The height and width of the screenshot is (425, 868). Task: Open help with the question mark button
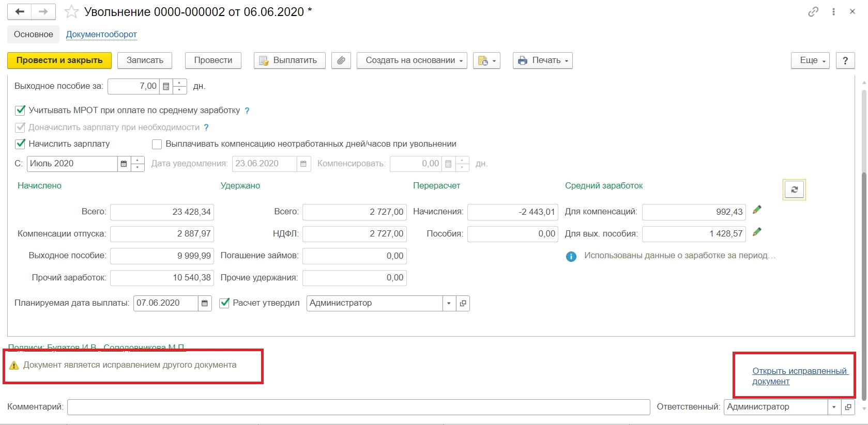(845, 60)
